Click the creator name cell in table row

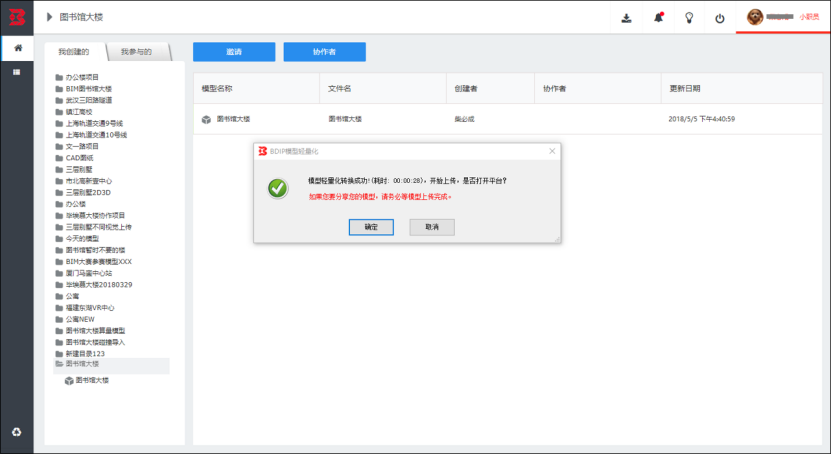[464, 119]
